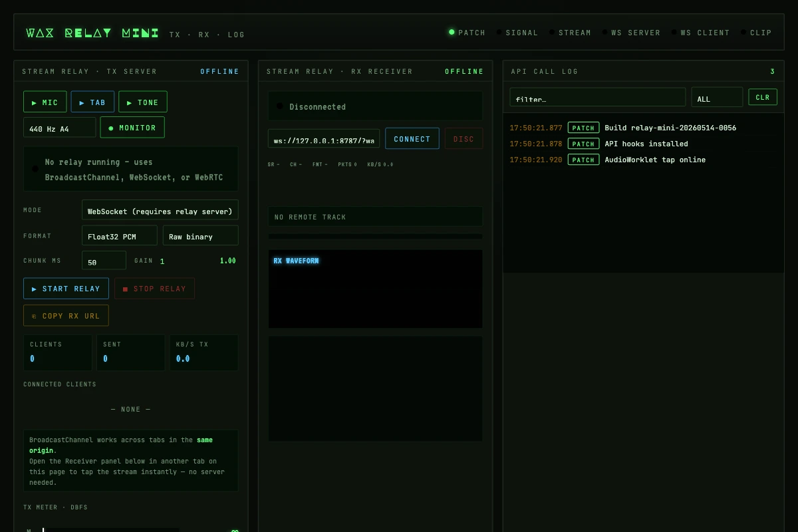
Task: Click the RX WAVEFORM display
Action: coord(376,289)
